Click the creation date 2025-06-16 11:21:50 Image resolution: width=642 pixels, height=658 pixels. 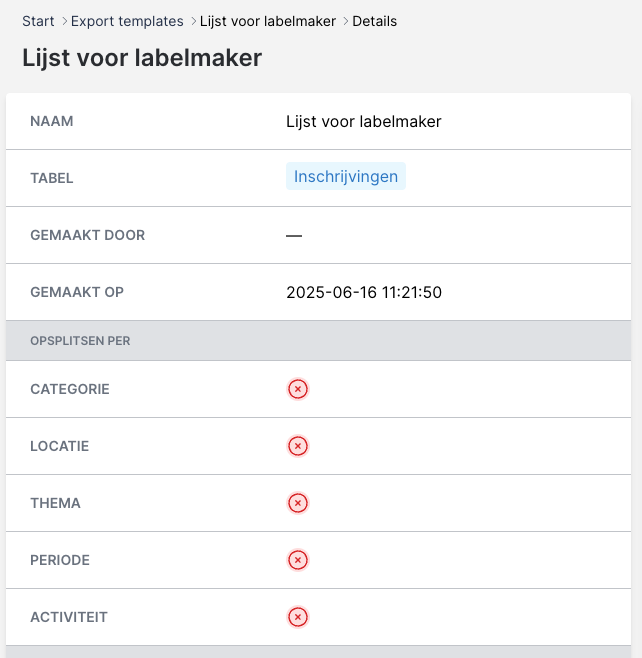(x=364, y=293)
